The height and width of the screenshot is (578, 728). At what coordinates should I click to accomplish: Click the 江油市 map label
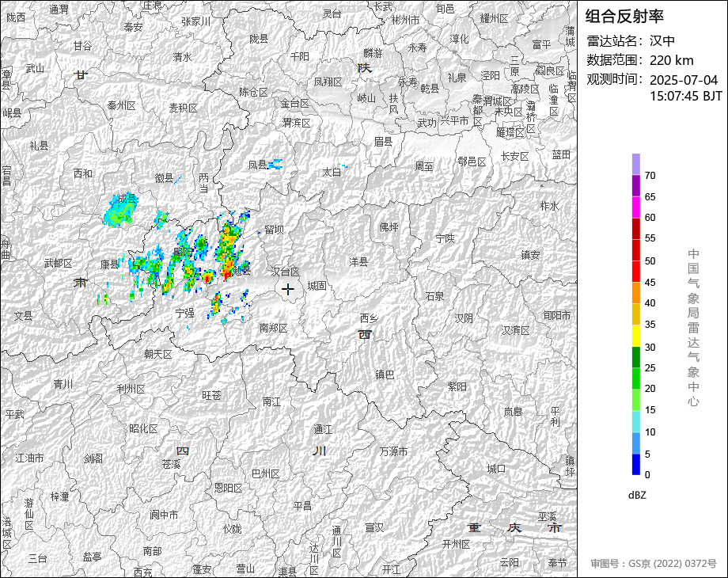coord(30,458)
